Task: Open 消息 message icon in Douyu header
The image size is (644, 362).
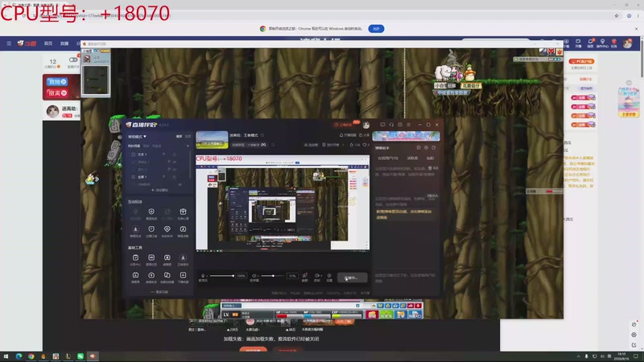Action: (590, 43)
